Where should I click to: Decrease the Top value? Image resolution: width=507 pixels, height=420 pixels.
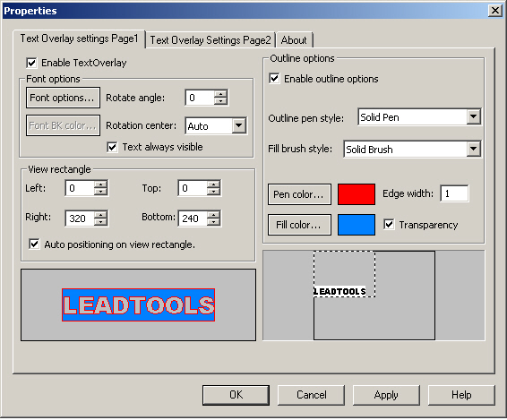tap(213, 192)
